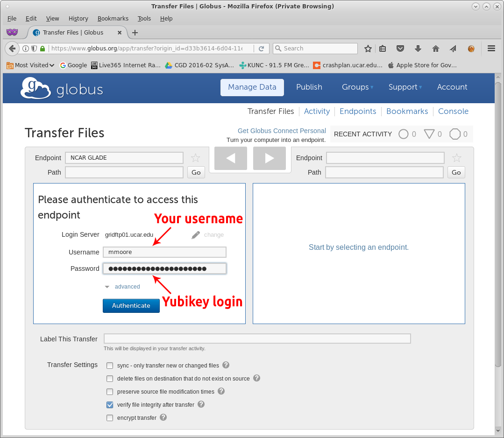Click the right transfer arrow button
Image resolution: width=504 pixels, height=438 pixels.
coord(269,158)
